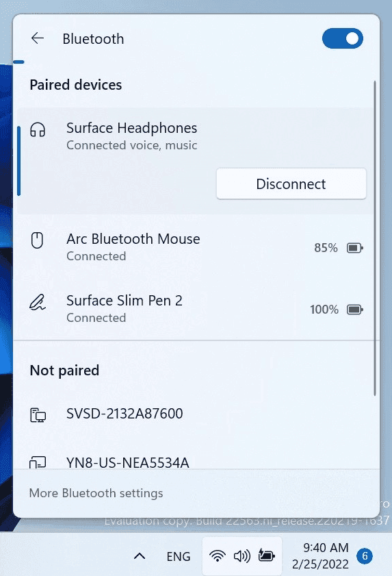Viewport: 392px width, 576px height.
Task: Click the Wi-Fi icon in system tray
Action: pos(218,556)
